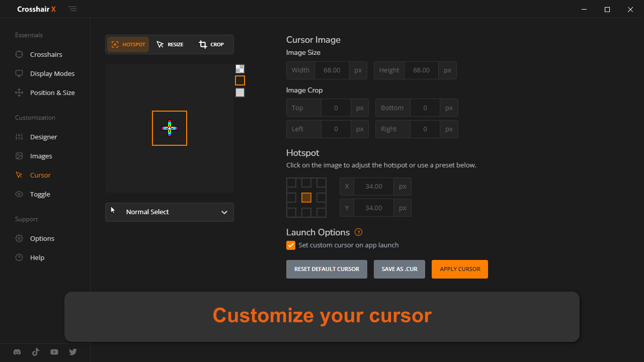
Task: Expand the Normal Select cursor dropdown
Action: (170, 212)
